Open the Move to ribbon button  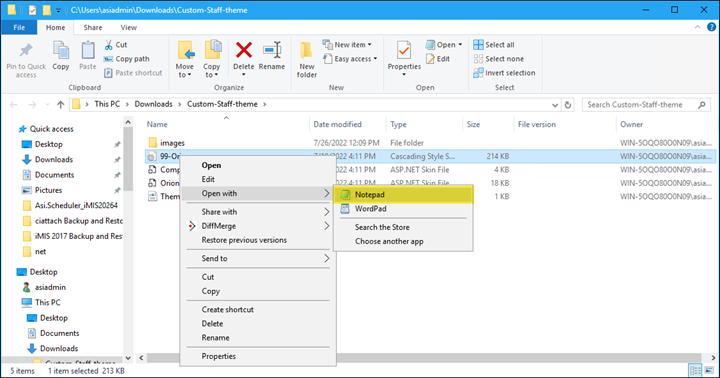185,59
